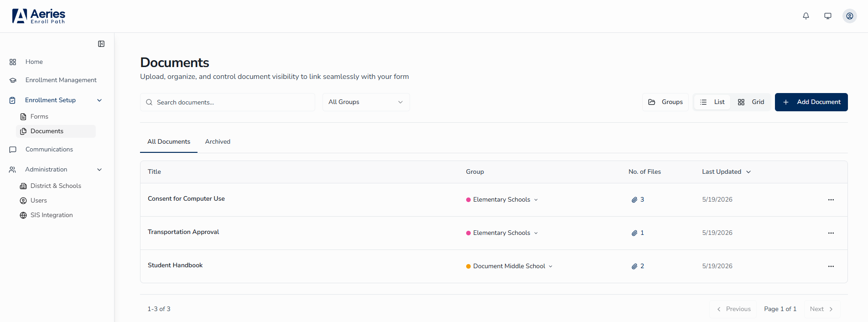This screenshot has width=868, height=322.
Task: Click orange dot beside Document Middle School
Action: 468,266
